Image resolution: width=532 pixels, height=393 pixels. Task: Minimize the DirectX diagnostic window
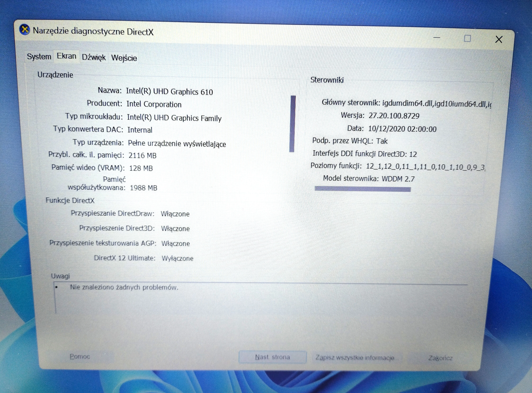coord(437,38)
